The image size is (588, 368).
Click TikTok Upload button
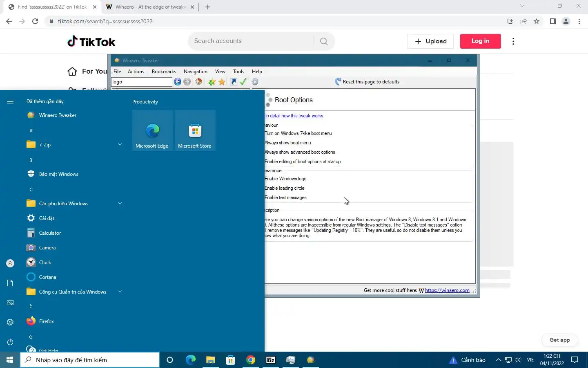click(x=430, y=41)
